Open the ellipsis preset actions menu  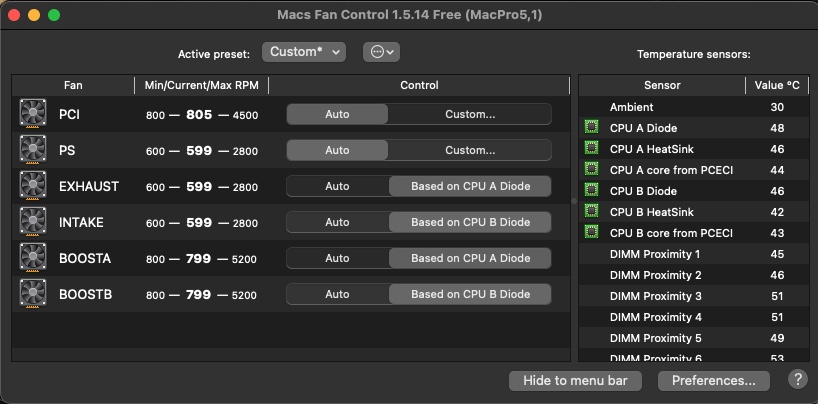coord(381,52)
